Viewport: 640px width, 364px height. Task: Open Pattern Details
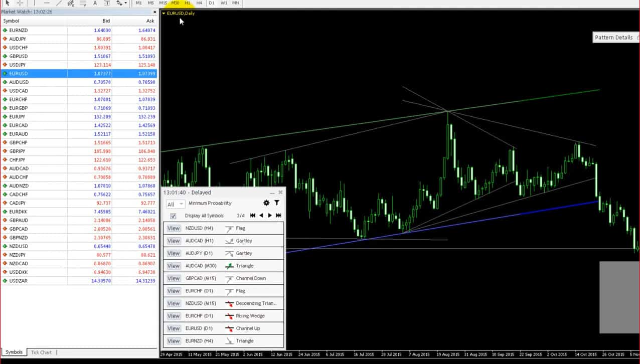click(x=614, y=37)
